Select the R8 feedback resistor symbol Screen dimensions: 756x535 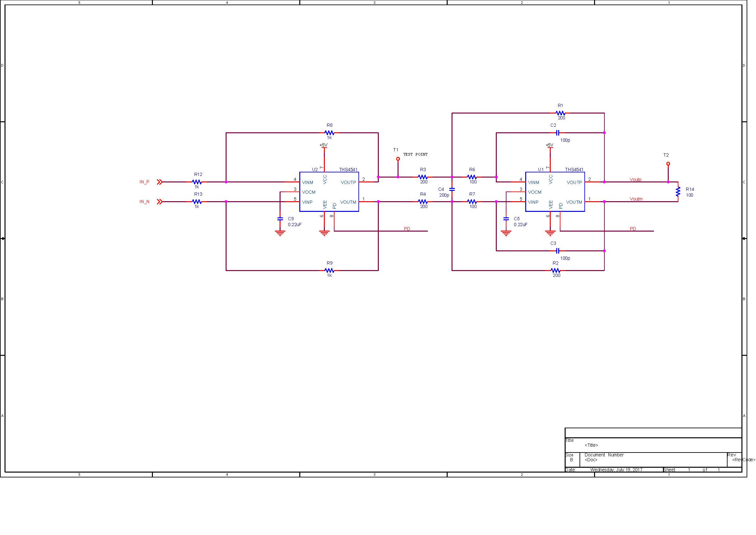[329, 133]
